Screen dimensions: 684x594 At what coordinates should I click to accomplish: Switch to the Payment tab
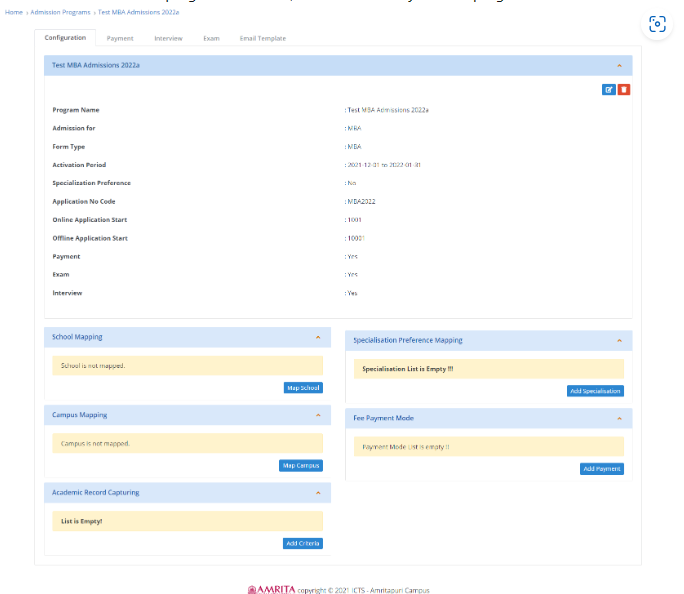pyautogui.click(x=120, y=38)
